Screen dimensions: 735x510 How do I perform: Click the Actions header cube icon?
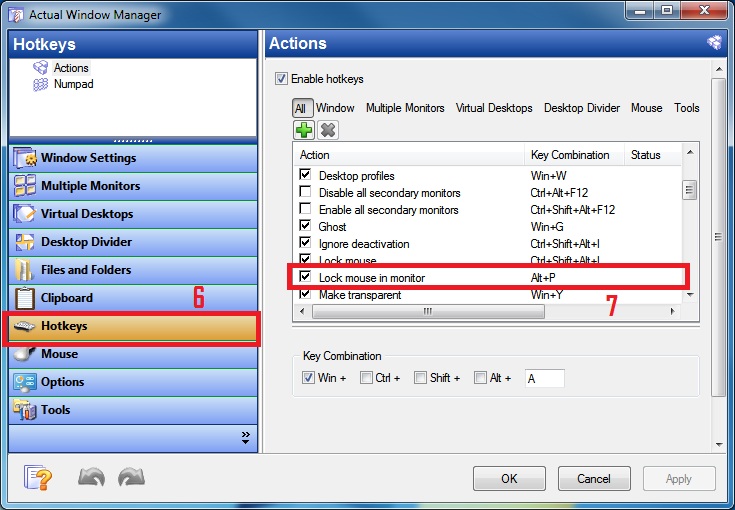point(714,43)
